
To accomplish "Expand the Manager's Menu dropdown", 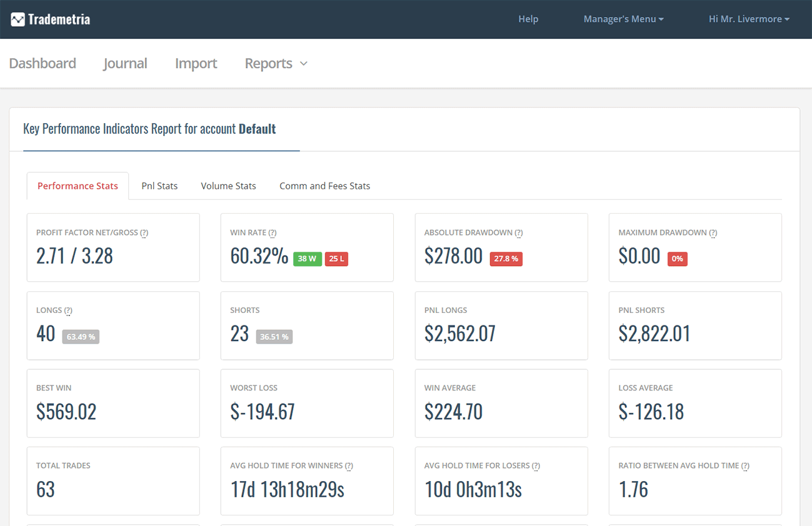I will tap(623, 19).
